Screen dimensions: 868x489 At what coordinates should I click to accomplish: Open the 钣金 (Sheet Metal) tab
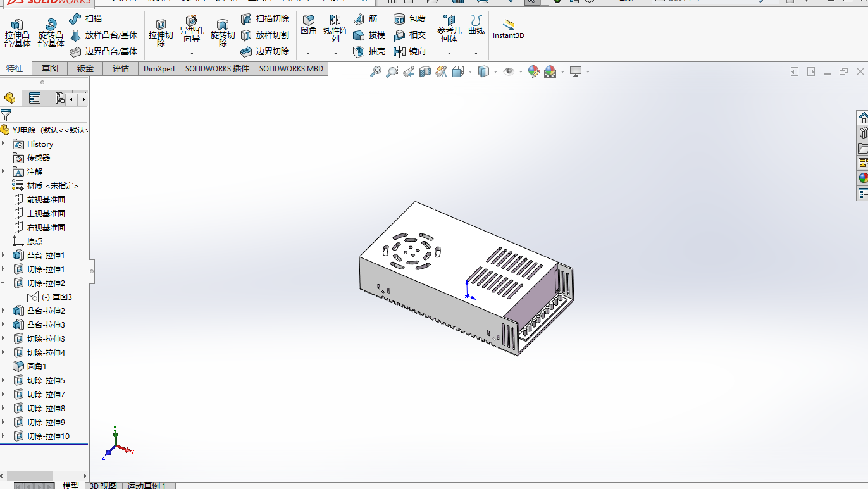click(84, 68)
